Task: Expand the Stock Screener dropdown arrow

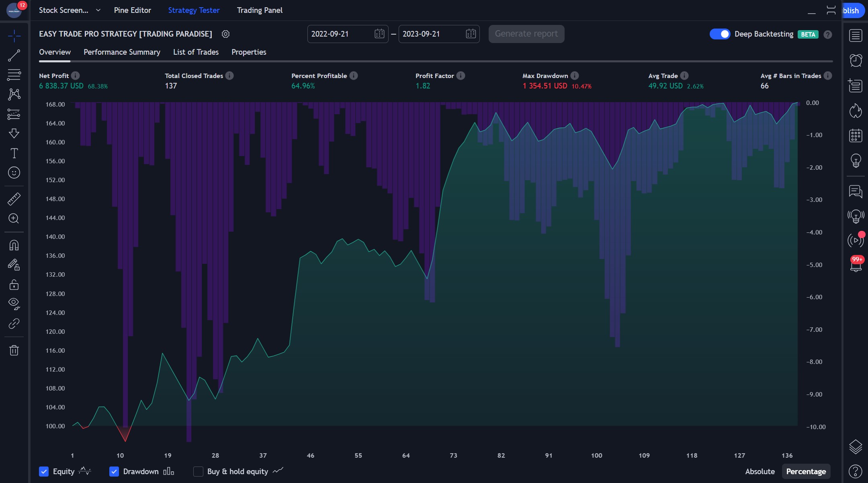Action: pos(98,10)
